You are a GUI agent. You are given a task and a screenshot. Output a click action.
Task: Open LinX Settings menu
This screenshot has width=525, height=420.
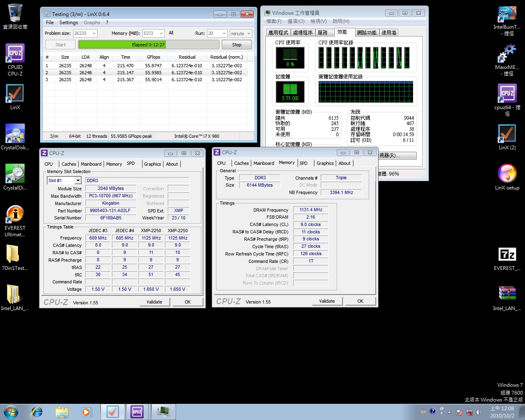click(x=68, y=23)
